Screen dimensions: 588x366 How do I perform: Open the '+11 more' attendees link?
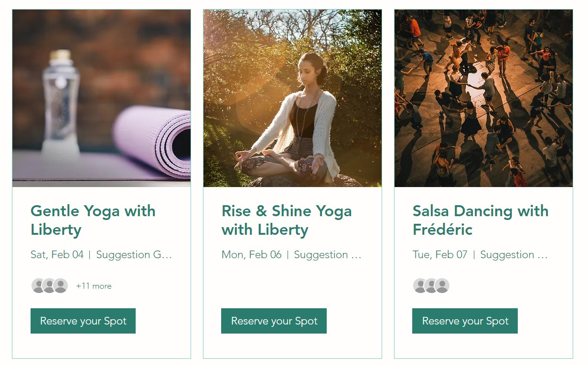coord(94,286)
